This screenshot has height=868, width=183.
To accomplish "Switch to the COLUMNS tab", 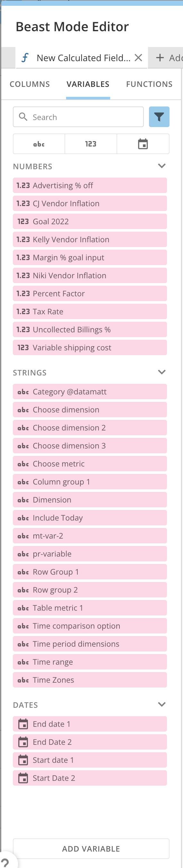I will [30, 84].
